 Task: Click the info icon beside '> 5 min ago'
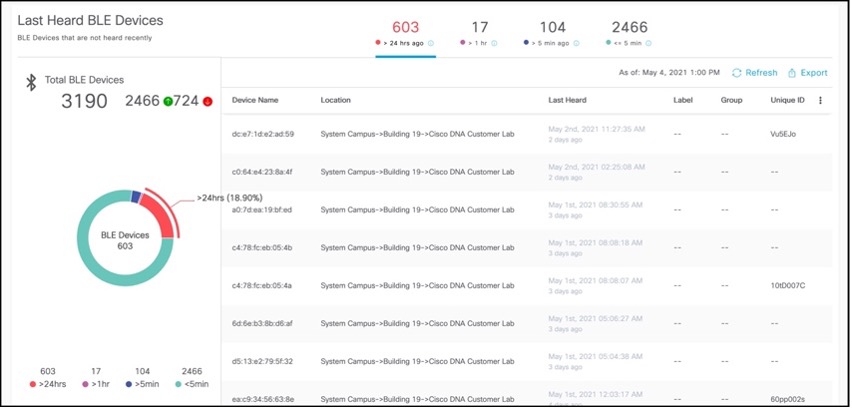[577, 43]
